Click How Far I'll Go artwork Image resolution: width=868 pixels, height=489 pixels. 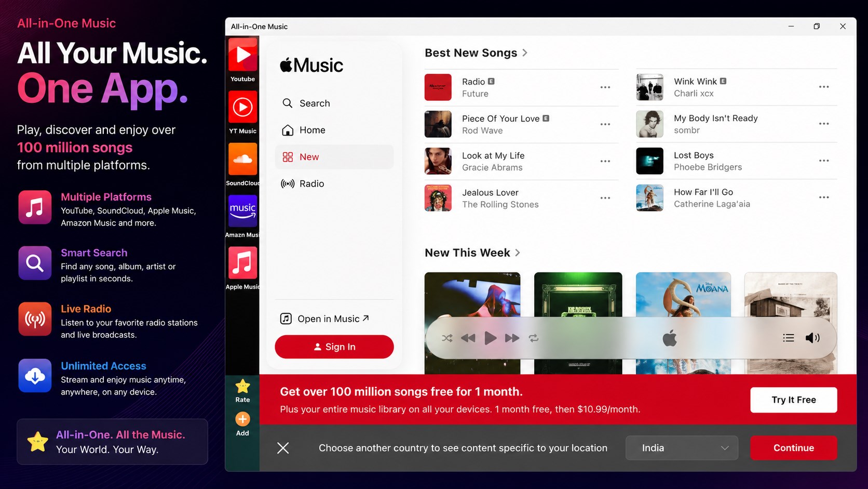(x=650, y=197)
